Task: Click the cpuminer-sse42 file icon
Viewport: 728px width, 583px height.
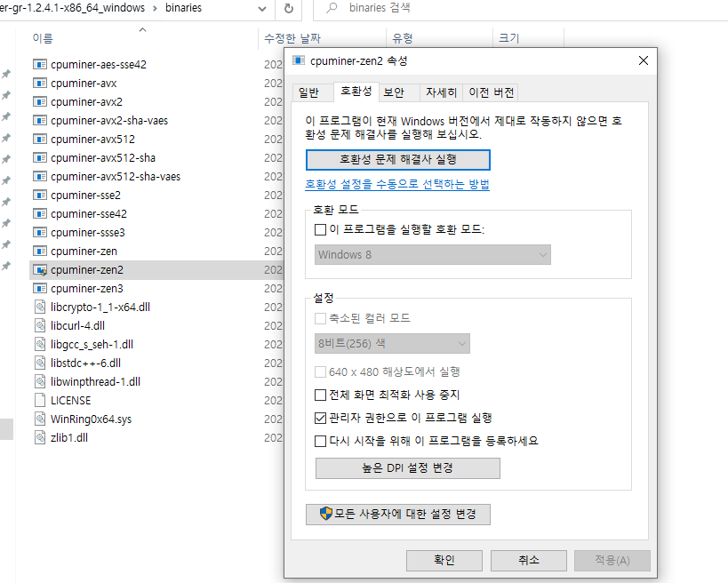Action: pyautogui.click(x=40, y=213)
